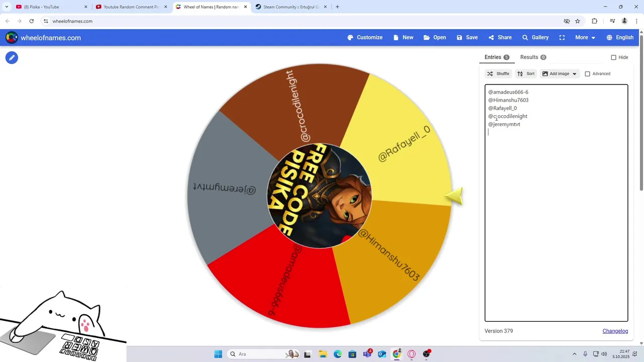The height and width of the screenshot is (362, 644).
Task: Go forward in browser history
Action: coord(20,21)
